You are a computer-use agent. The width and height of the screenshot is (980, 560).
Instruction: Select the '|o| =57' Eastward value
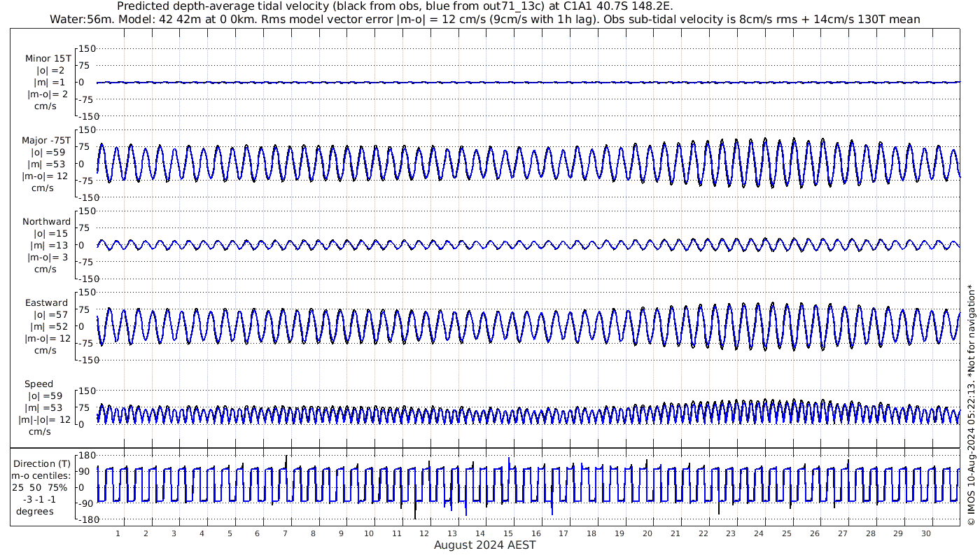(50, 315)
